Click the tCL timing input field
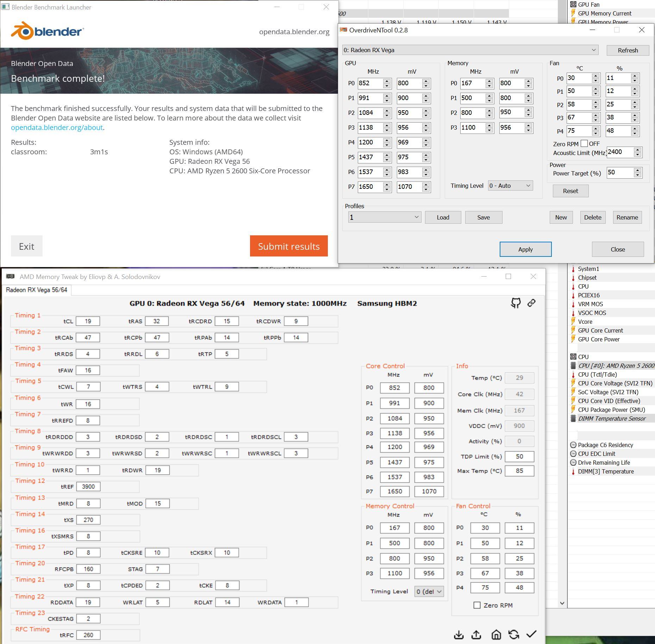The height and width of the screenshot is (644, 655). [88, 321]
